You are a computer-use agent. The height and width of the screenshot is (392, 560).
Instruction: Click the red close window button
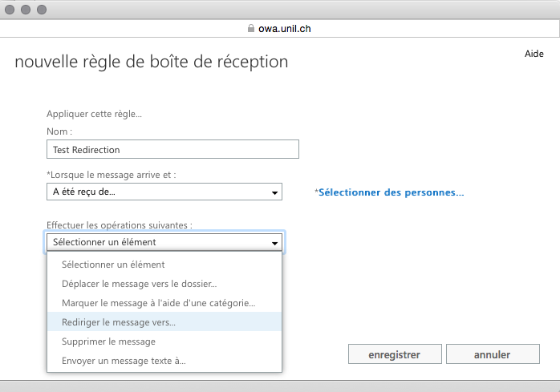[x=10, y=10]
